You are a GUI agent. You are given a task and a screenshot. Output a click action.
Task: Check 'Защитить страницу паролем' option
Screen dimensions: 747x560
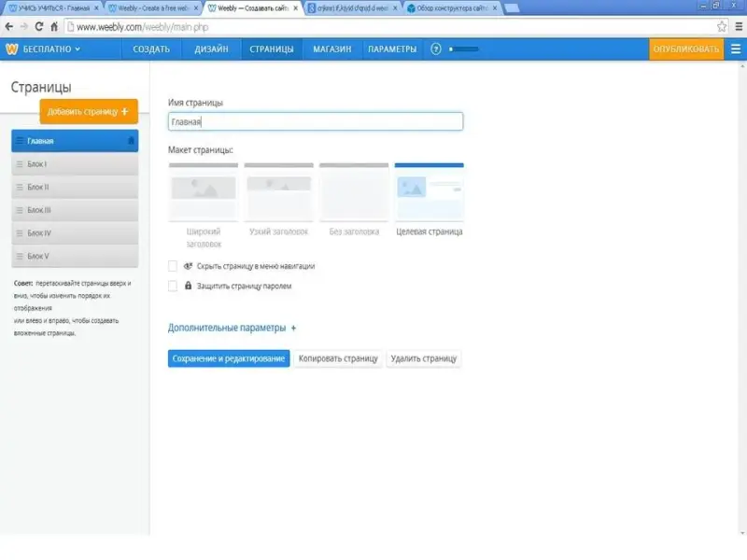pos(173,287)
